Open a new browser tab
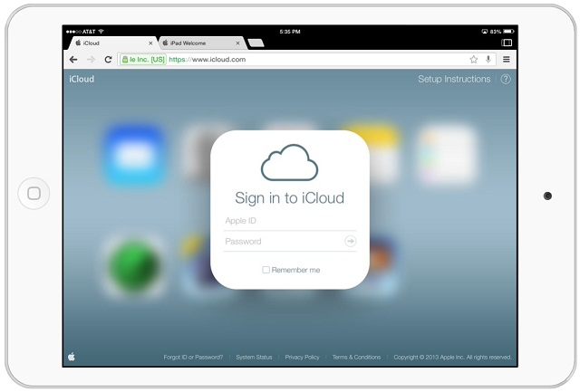Image resolution: width=580 pixels, height=392 pixels. (256, 43)
